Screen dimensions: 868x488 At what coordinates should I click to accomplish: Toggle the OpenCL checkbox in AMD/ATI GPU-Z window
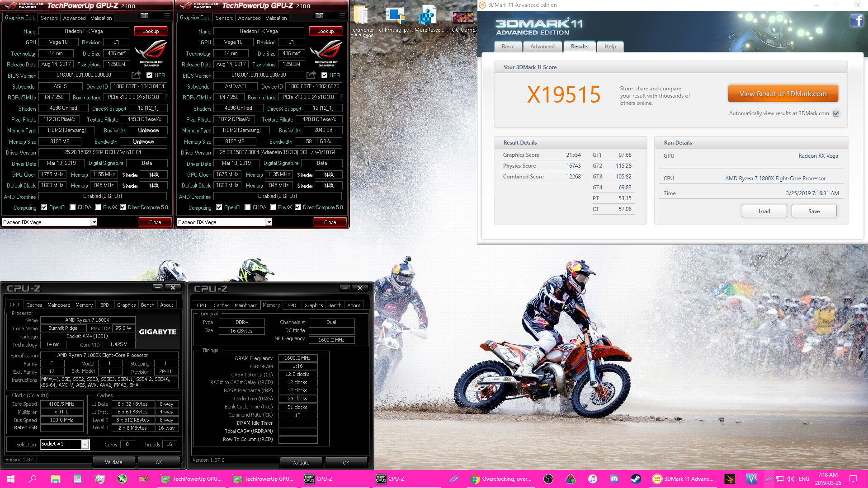pyautogui.click(x=219, y=207)
